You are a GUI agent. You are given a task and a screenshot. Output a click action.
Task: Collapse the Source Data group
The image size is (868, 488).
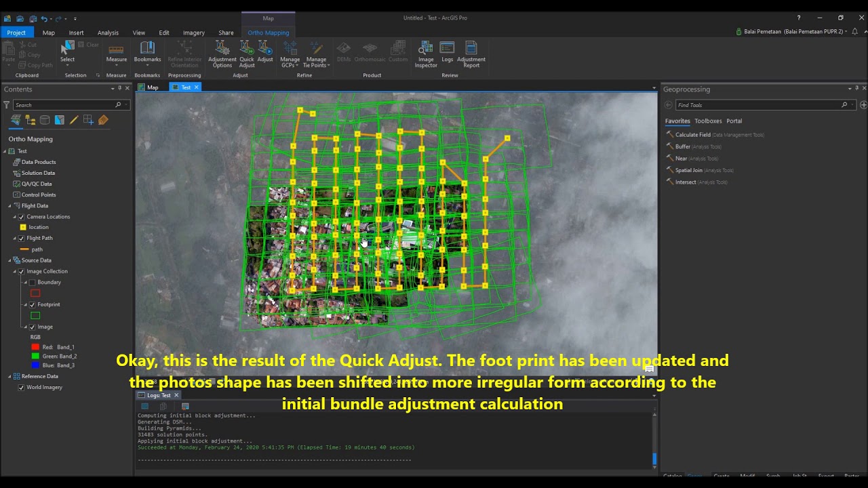click(9, 260)
